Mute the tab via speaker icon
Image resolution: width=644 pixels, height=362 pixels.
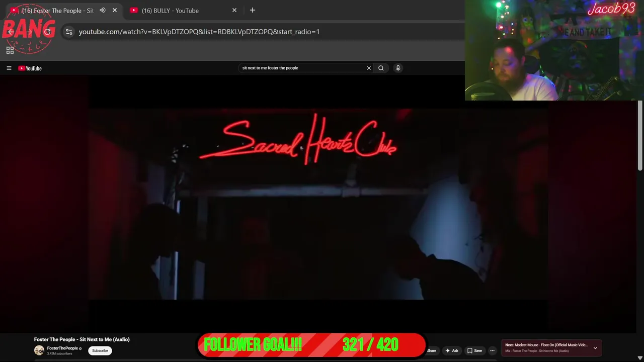coord(103,10)
